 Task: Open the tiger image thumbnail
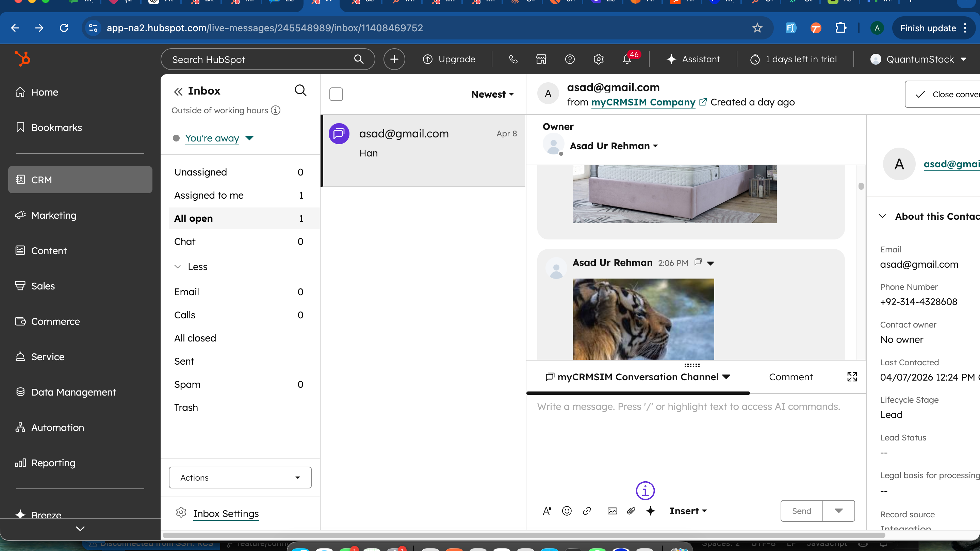coord(643,319)
